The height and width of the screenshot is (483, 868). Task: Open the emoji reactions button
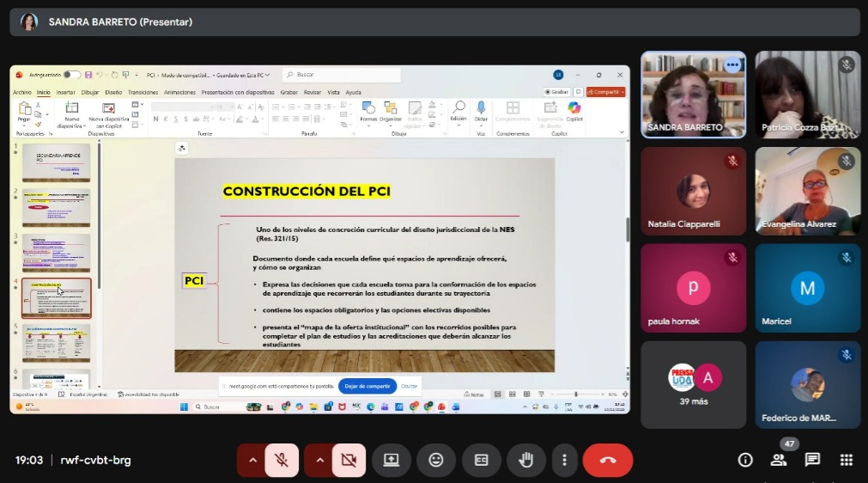tap(436, 460)
